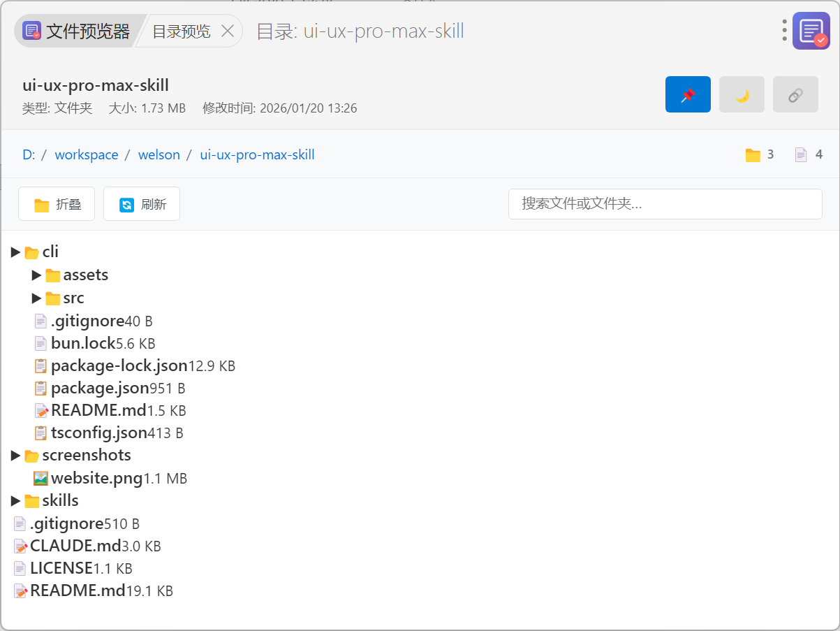Viewport: 840px width, 631px height.
Task: Expand the src folder arrow
Action: coord(36,298)
